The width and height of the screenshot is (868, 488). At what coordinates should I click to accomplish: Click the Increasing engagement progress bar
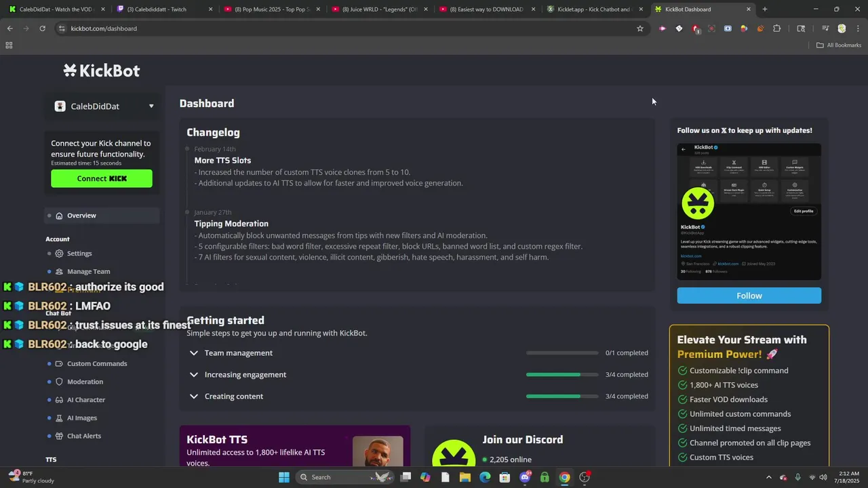[x=562, y=374]
